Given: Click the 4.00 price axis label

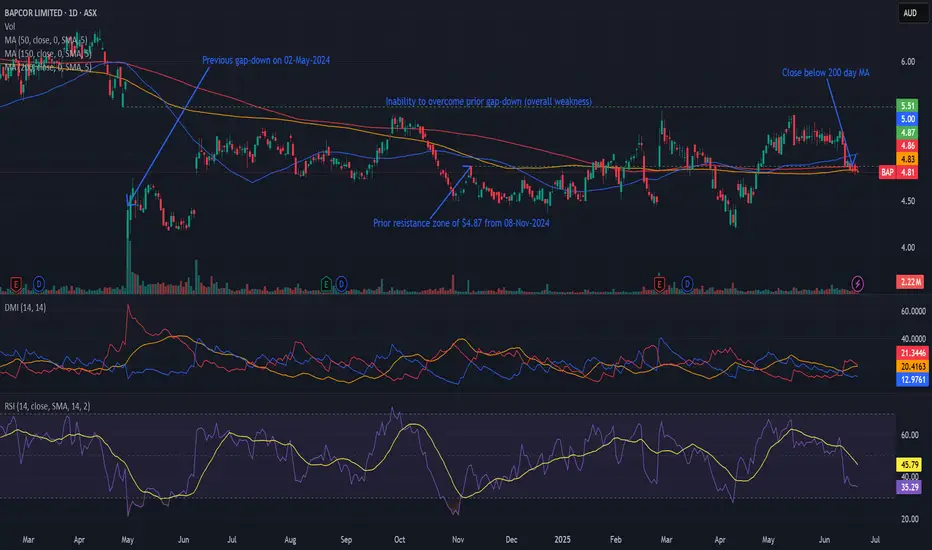Looking at the screenshot, I should click(x=908, y=247).
